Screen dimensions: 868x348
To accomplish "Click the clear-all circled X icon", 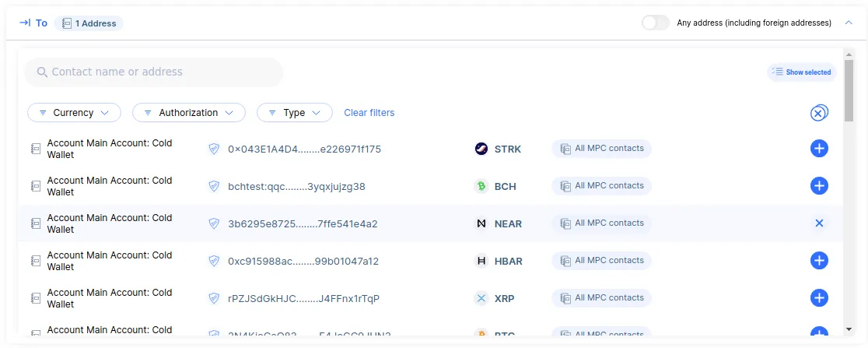I will 819,113.
